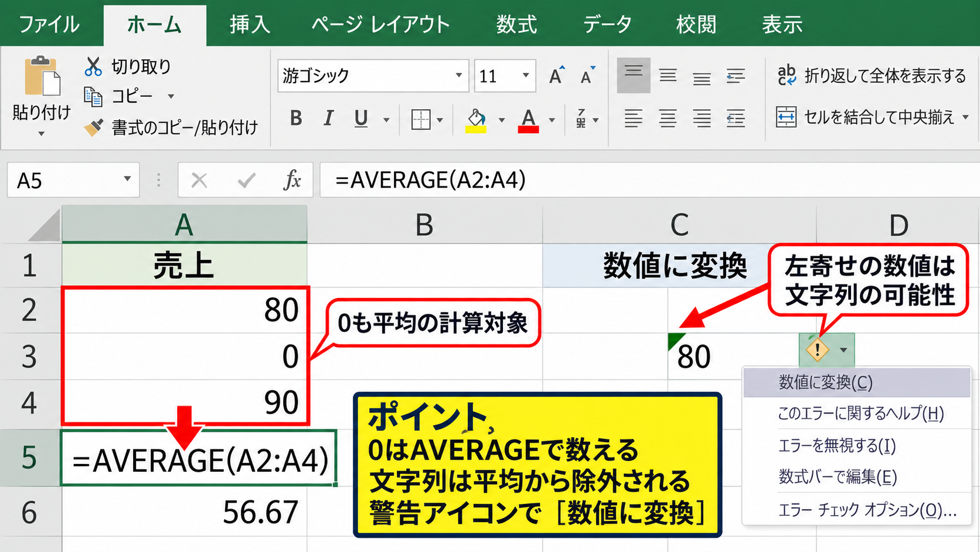Confirm the formula entry with the checkmark
The image size is (980, 552).
tap(246, 180)
